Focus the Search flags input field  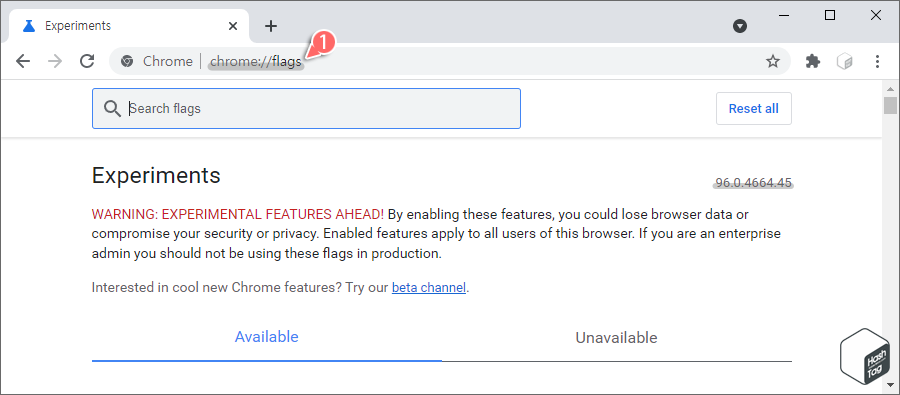point(307,109)
